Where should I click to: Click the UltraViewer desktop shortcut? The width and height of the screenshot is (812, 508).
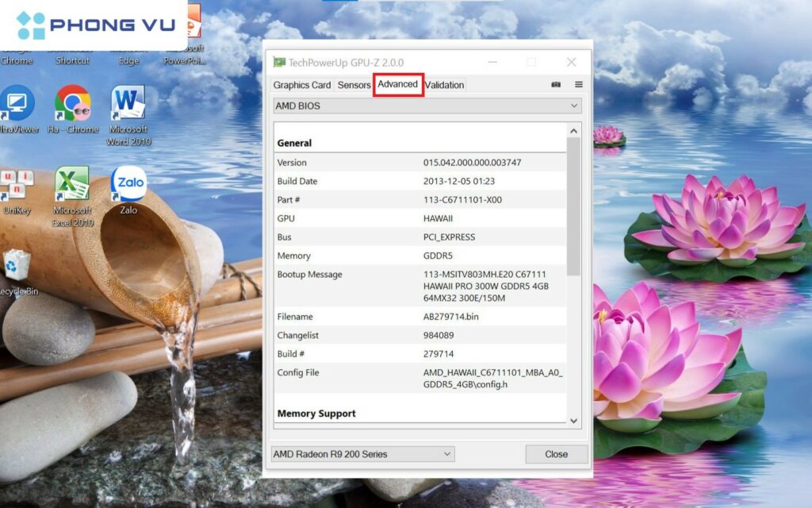[x=16, y=104]
